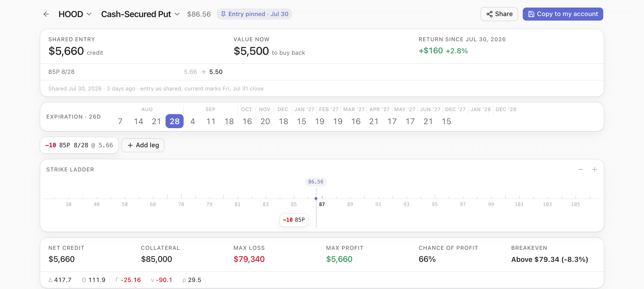Zoom out strike ladder with minus icon

581,170
